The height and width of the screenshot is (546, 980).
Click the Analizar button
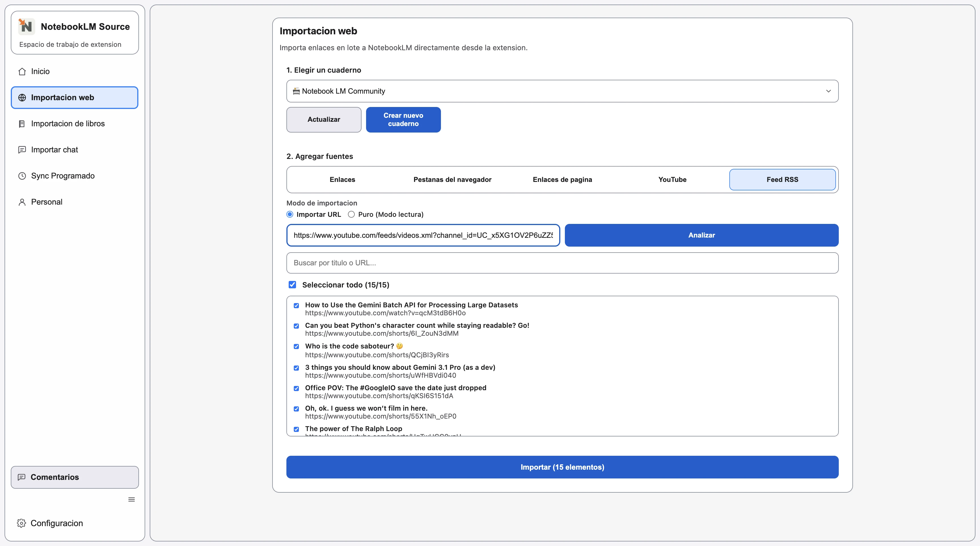[702, 235]
